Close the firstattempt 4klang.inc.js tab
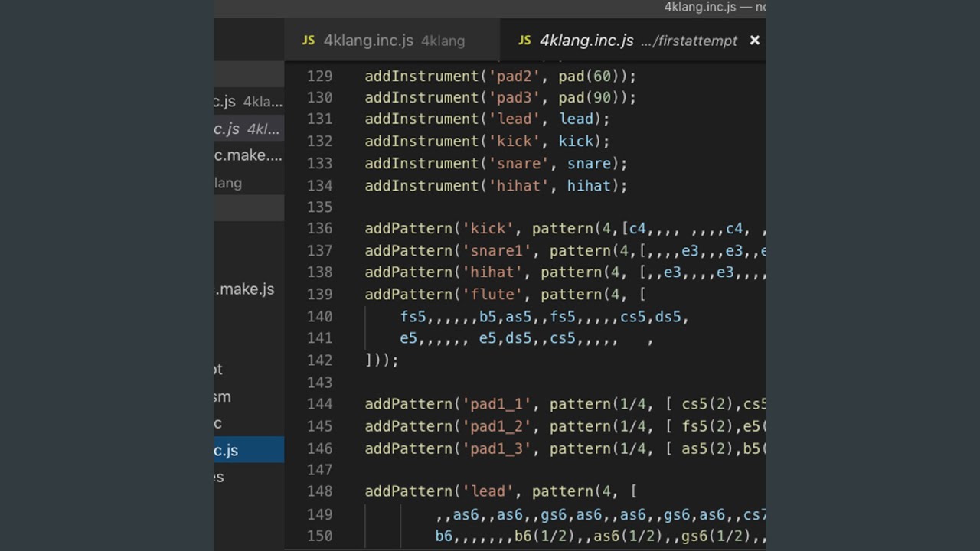 754,41
